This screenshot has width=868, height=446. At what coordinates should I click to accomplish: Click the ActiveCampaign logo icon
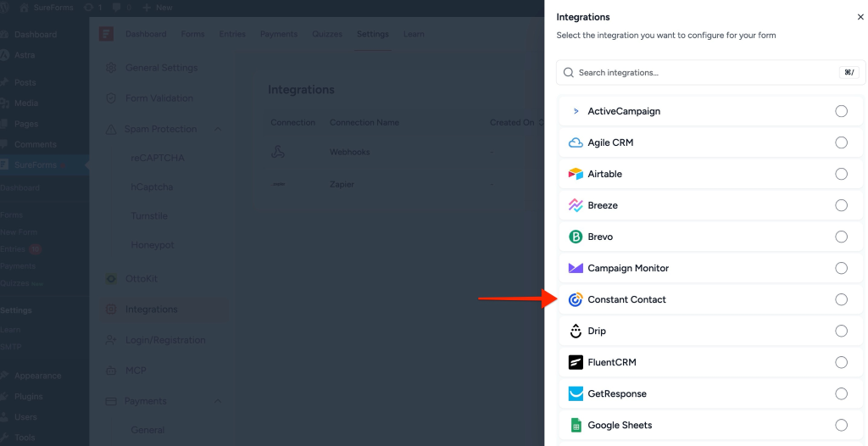coord(576,111)
